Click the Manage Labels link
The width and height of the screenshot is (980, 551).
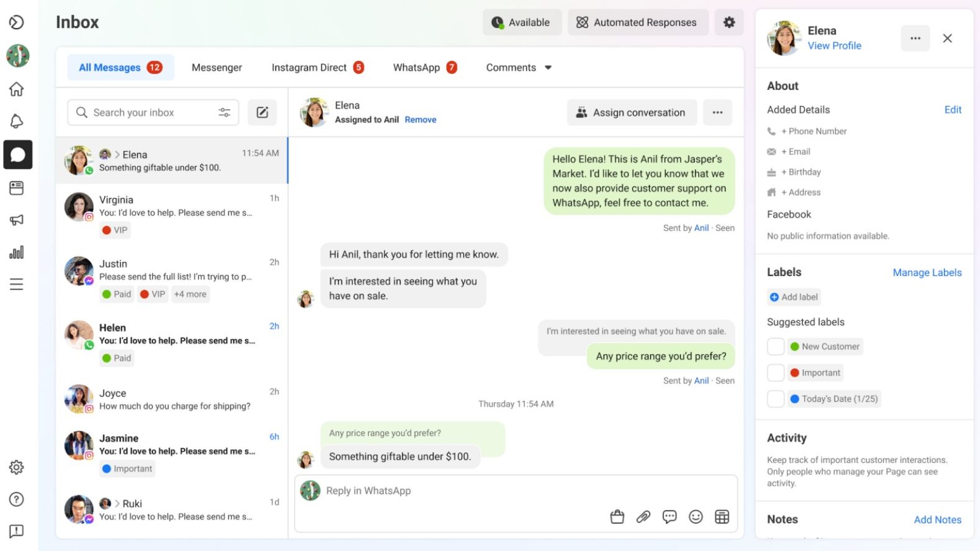(x=927, y=272)
